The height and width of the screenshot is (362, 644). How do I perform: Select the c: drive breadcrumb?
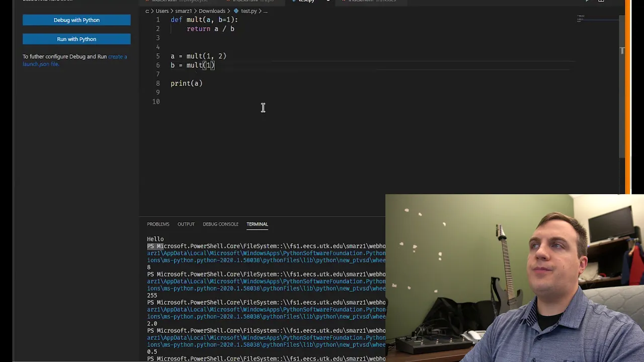(x=147, y=11)
